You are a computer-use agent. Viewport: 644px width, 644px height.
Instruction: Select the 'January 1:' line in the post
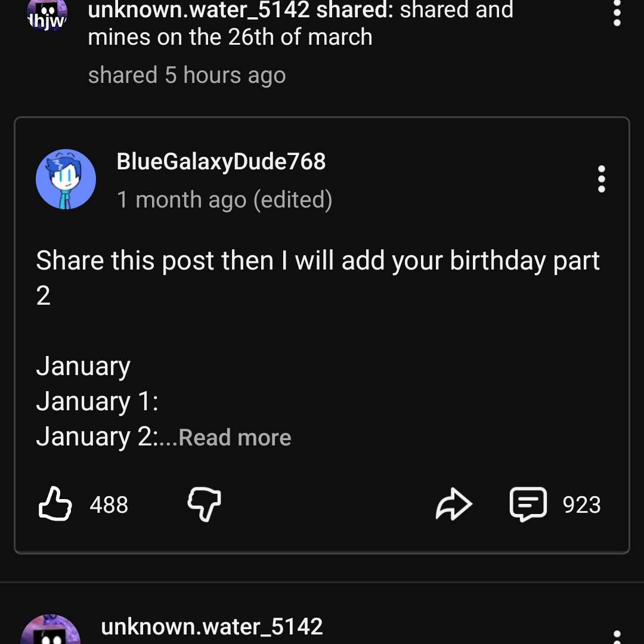[97, 401]
